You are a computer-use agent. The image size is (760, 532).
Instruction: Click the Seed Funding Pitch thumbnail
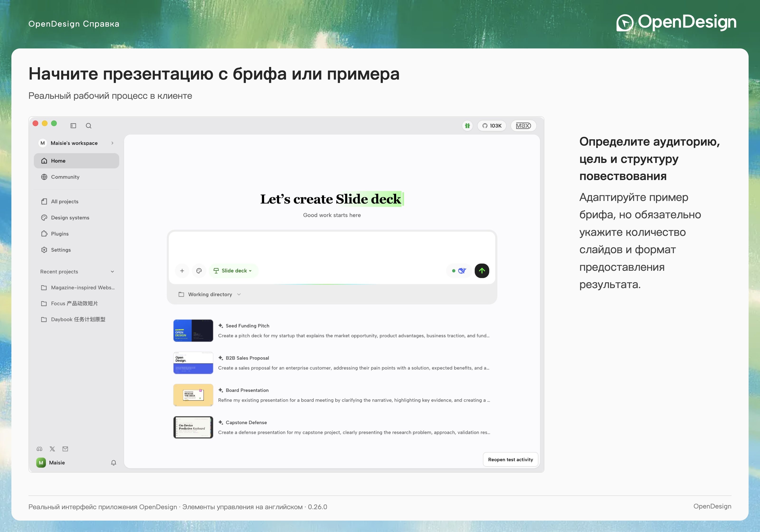[193, 330]
